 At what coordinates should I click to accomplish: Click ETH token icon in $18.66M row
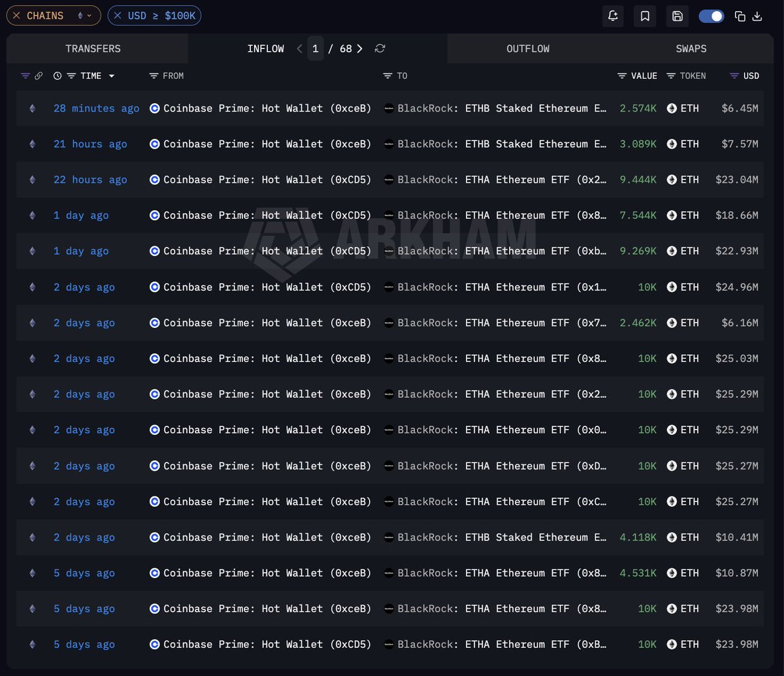672,216
